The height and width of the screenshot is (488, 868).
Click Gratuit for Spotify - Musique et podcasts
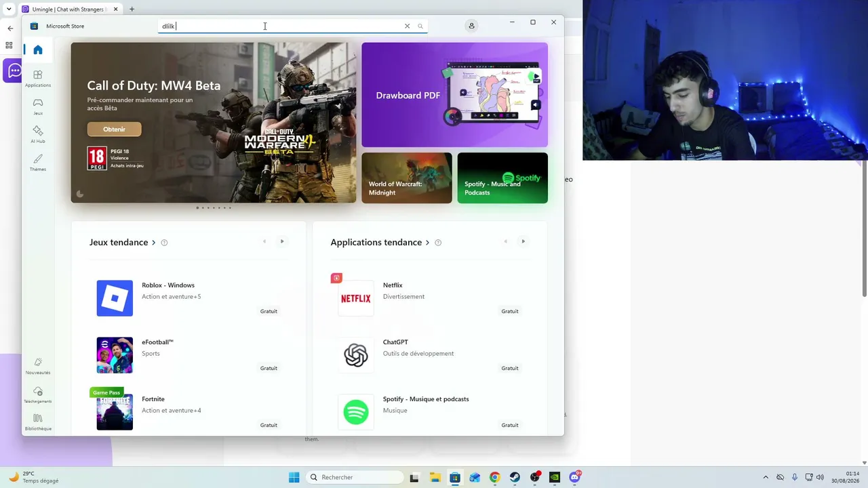510,425
